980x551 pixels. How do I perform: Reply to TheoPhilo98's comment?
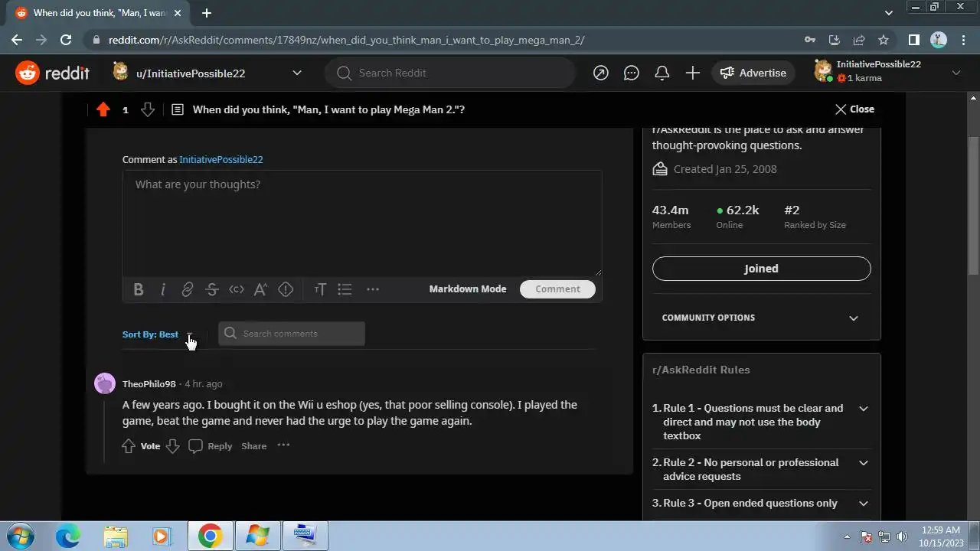coord(211,446)
